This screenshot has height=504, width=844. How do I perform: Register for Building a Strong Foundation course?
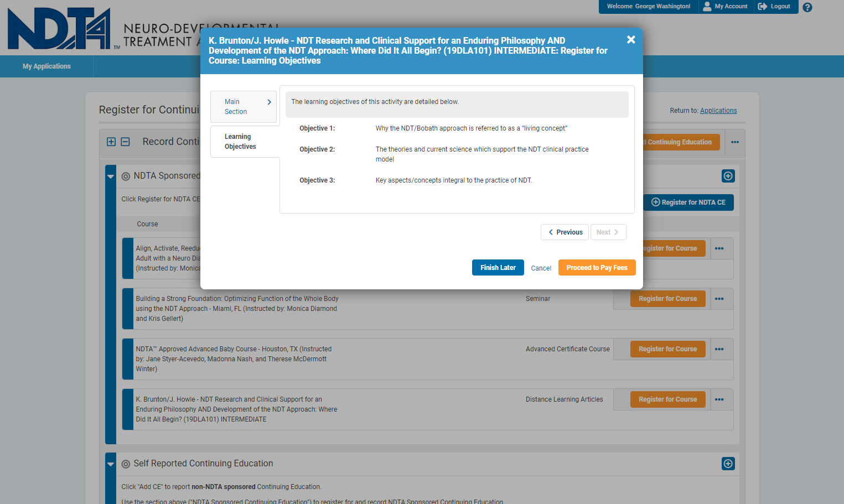(668, 299)
